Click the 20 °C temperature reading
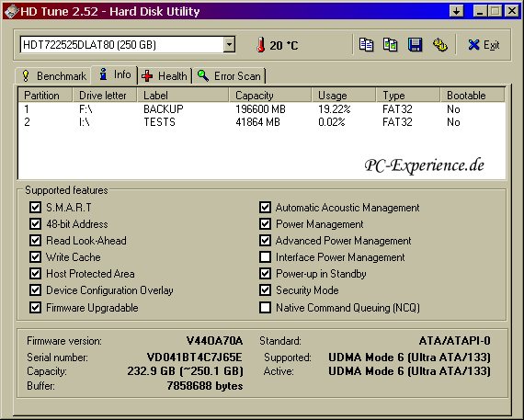 tap(284, 45)
